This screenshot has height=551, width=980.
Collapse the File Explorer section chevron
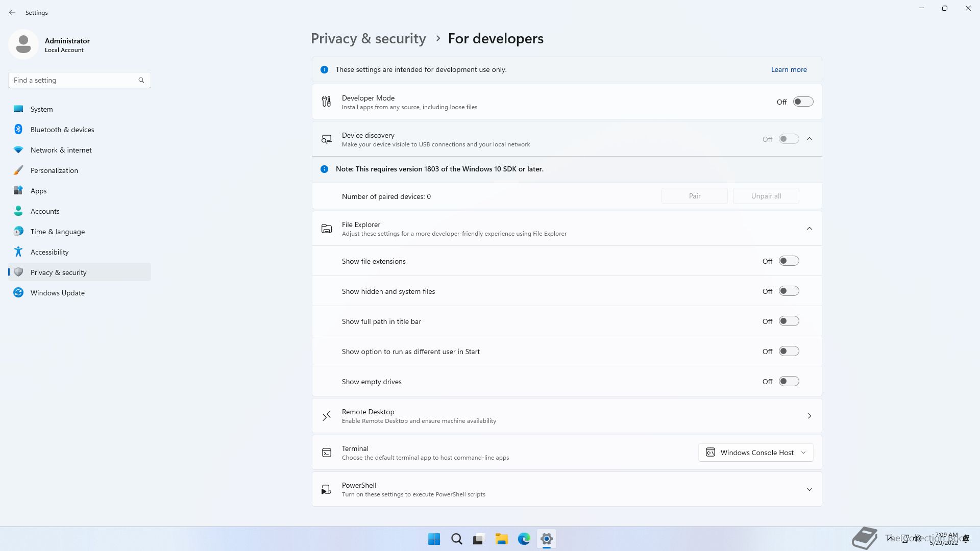click(809, 229)
